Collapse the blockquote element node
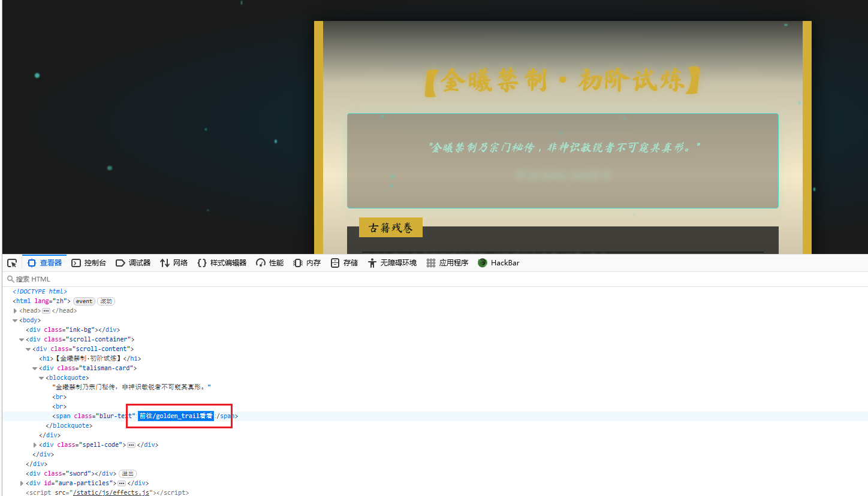The height and width of the screenshot is (496, 868). pyautogui.click(x=42, y=378)
